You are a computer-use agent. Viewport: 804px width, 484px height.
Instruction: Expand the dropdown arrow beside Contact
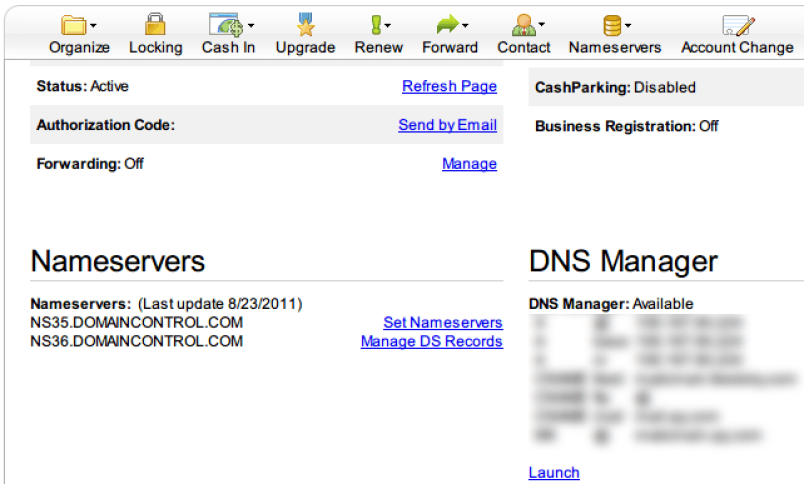point(542,26)
